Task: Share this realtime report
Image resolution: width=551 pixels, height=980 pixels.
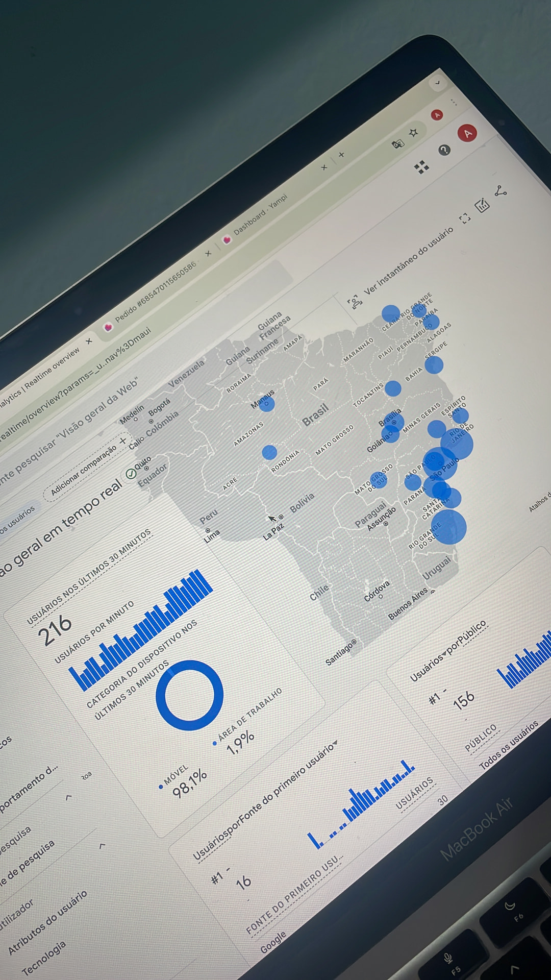Action: tap(501, 191)
